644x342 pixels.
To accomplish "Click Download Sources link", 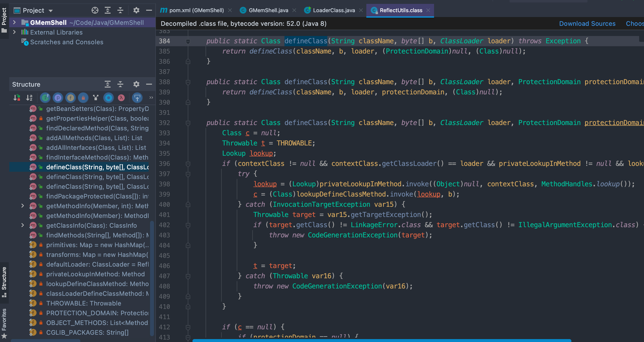I will point(587,23).
